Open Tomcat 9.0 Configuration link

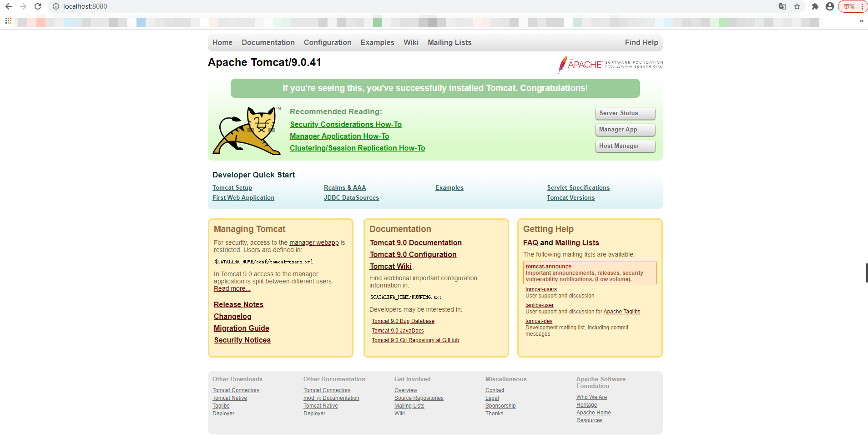coord(413,254)
